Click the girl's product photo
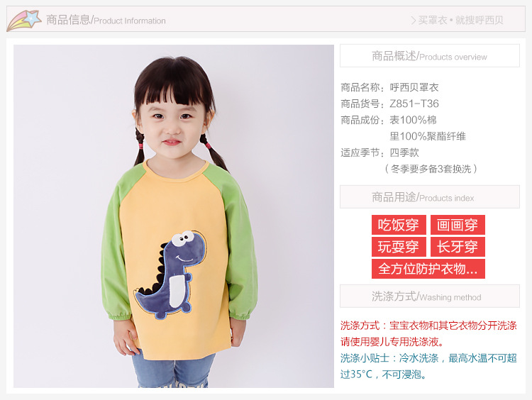The image size is (532, 400). (174, 216)
